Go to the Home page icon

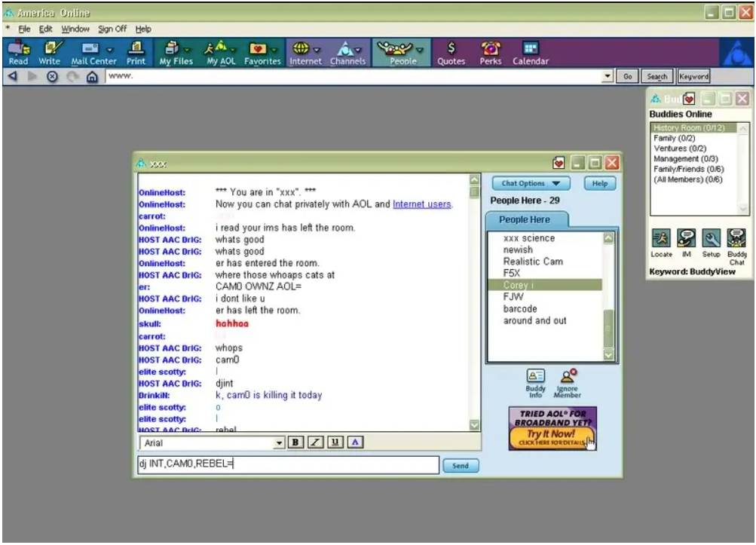[x=92, y=76]
